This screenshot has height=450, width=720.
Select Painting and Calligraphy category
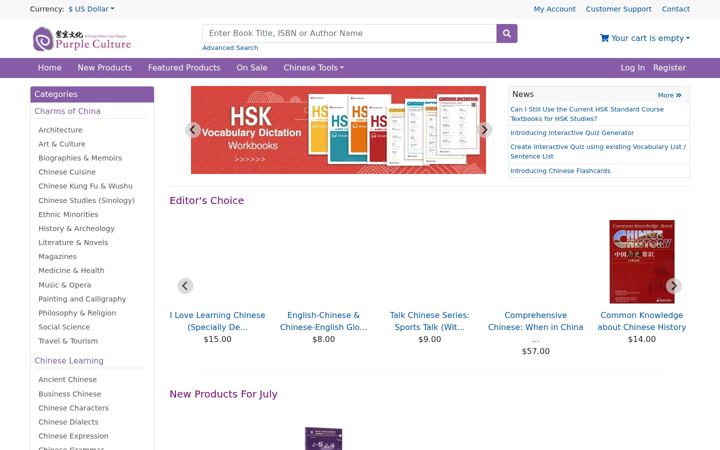(82, 299)
